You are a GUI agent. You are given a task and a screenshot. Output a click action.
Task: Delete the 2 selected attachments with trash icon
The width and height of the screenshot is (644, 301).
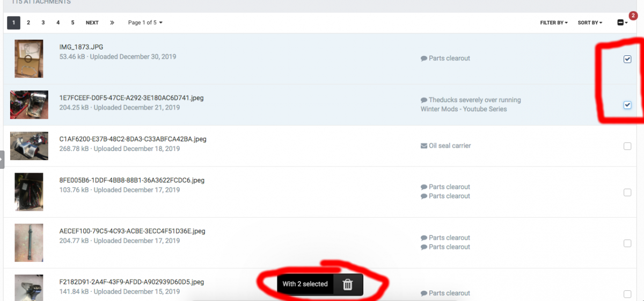[x=348, y=284]
